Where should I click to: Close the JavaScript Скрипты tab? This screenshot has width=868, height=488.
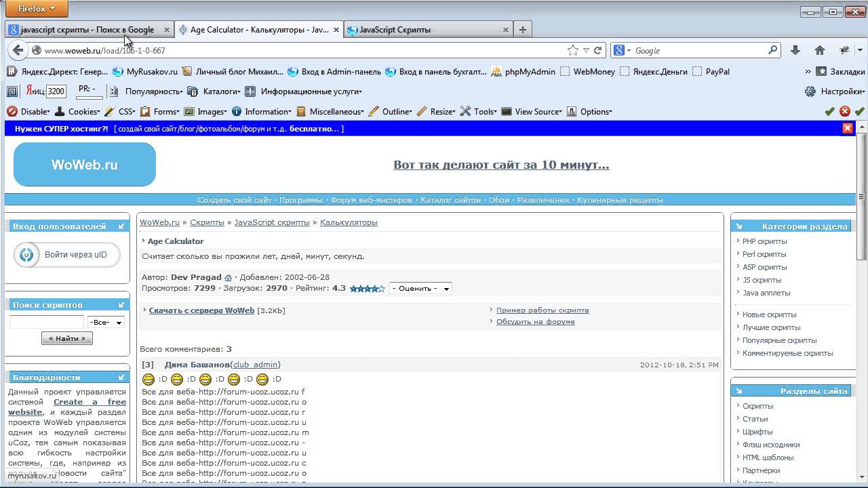[x=506, y=30]
